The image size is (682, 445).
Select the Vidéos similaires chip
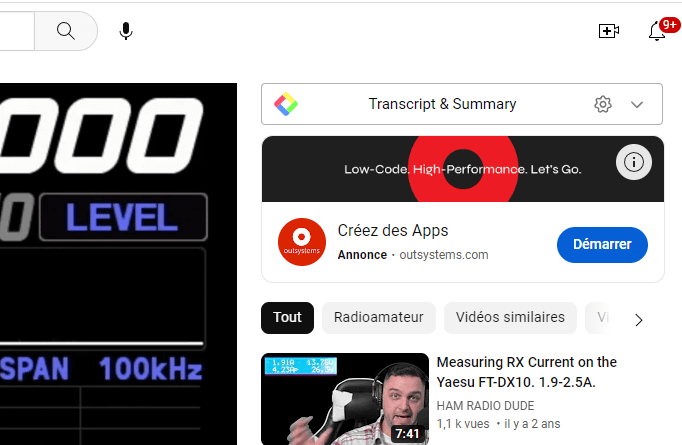point(510,318)
